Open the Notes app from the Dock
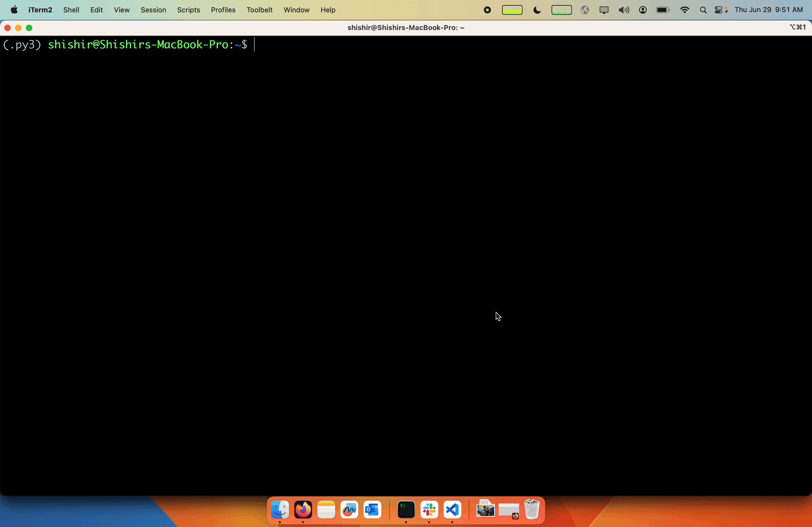 pos(326,511)
